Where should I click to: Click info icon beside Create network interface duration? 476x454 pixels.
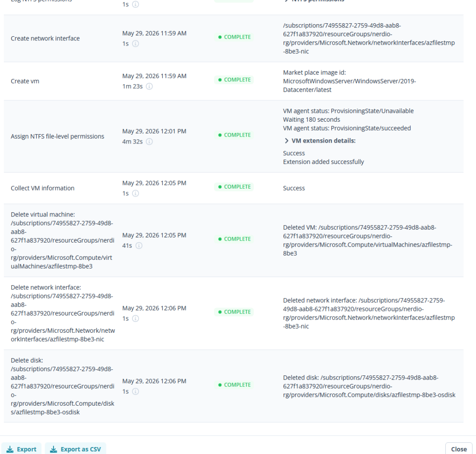pyautogui.click(x=135, y=44)
